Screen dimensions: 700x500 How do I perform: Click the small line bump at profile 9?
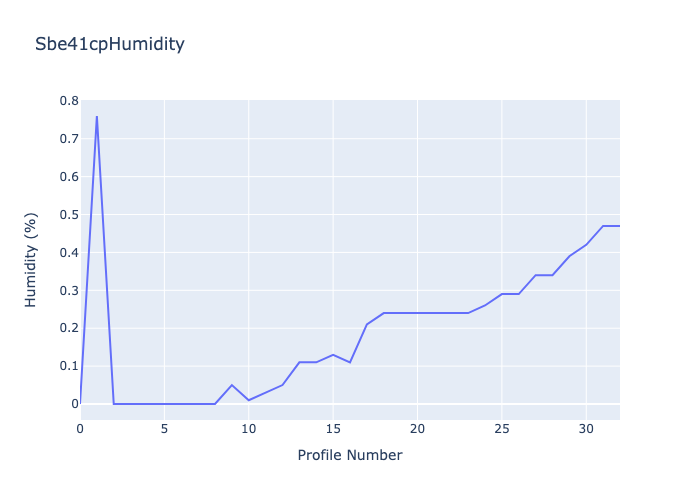pyautogui.click(x=232, y=385)
